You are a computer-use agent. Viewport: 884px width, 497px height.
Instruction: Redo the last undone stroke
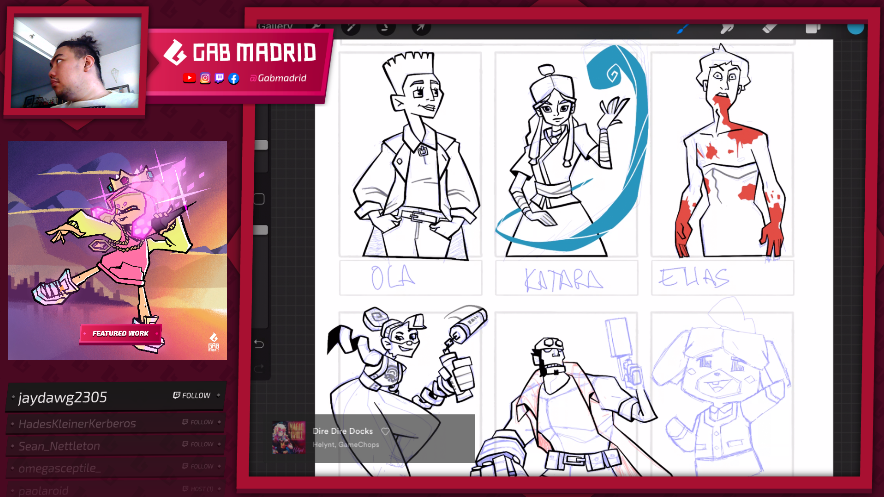(259, 368)
